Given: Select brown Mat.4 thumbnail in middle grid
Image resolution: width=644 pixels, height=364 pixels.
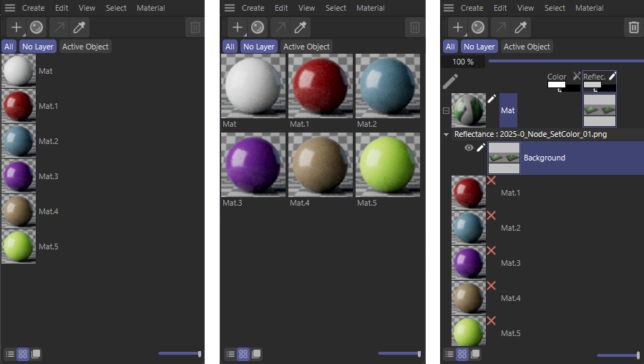Looking at the screenshot, I should tap(321, 165).
